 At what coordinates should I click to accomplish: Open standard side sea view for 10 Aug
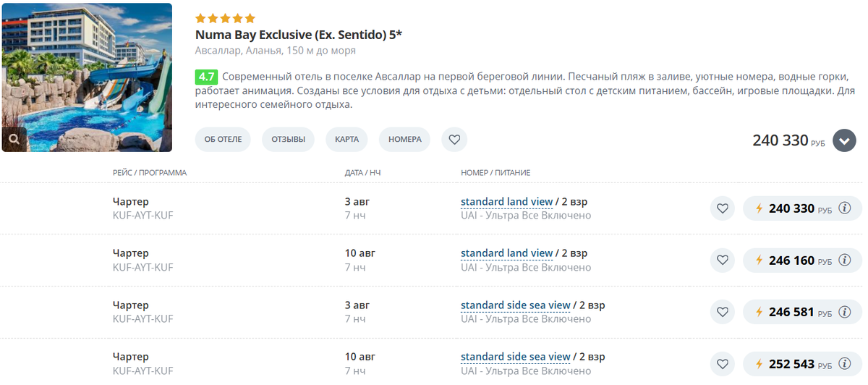pos(515,357)
